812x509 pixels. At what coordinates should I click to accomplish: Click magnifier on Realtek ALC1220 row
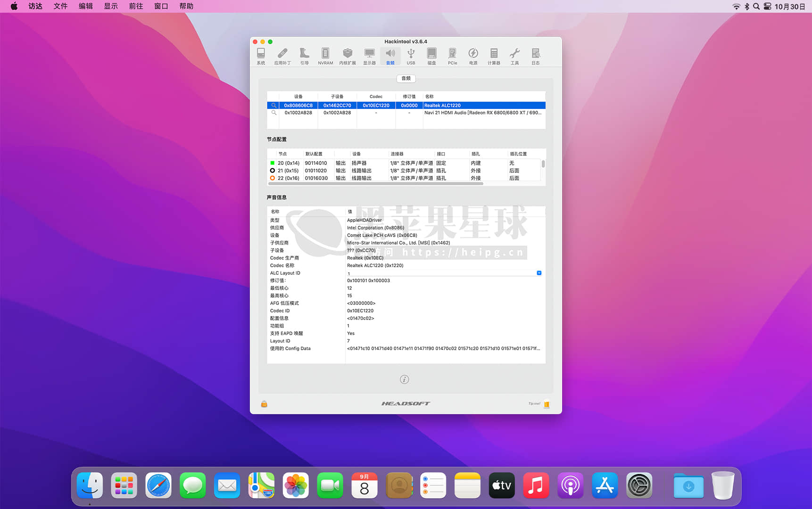point(273,106)
